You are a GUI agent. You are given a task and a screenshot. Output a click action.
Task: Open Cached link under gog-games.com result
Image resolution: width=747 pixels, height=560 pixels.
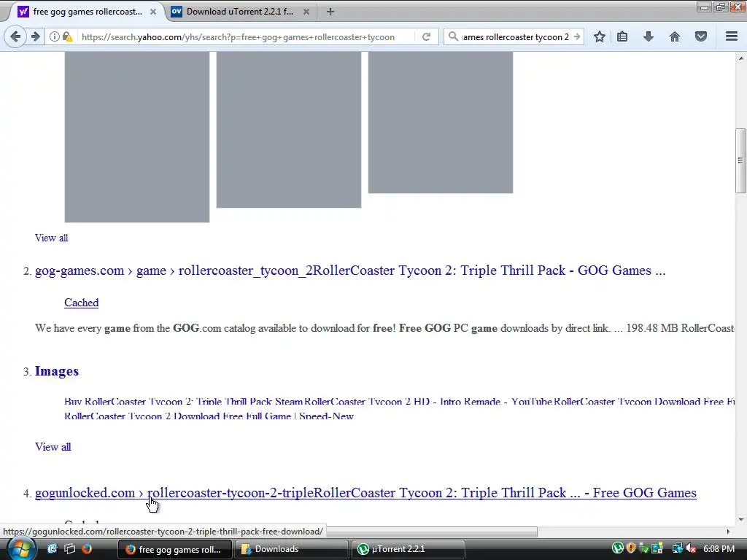pyautogui.click(x=82, y=303)
